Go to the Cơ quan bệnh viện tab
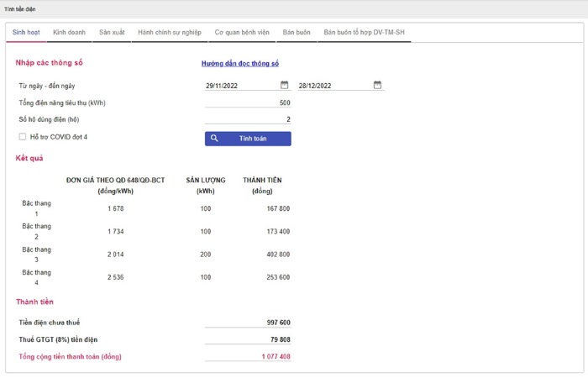This screenshot has height=378, width=588. tap(242, 32)
